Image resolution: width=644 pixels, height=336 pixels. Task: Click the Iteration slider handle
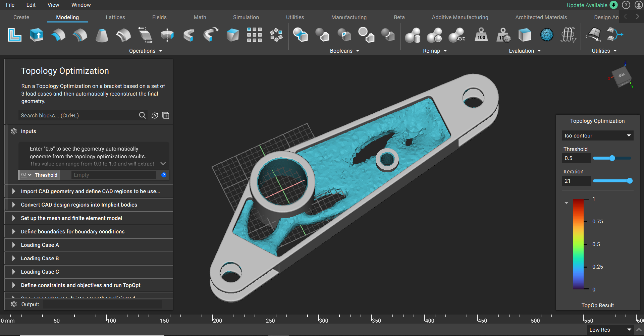click(630, 181)
